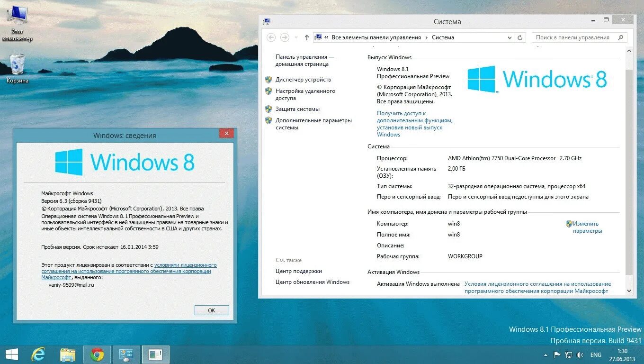Image resolution: width=644 pixels, height=364 pixels.
Task: Select the Система breadcrumb item
Action: pos(443,37)
